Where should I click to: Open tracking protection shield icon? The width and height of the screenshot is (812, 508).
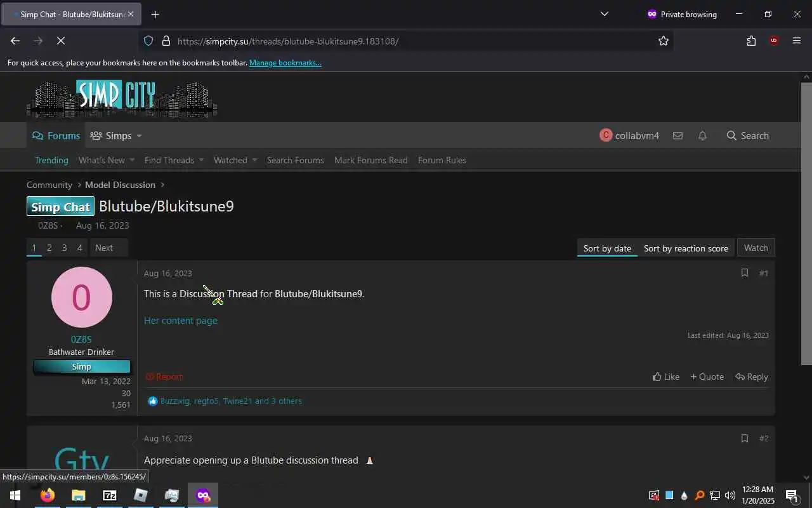(148, 41)
